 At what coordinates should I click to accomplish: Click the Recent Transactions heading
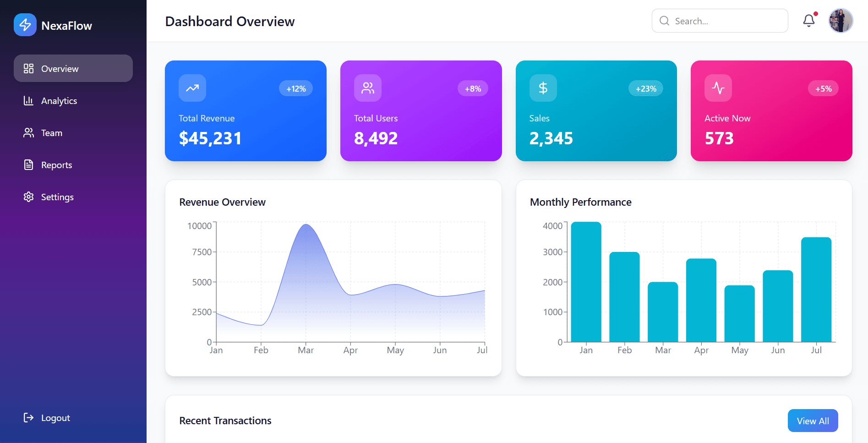pyautogui.click(x=225, y=421)
